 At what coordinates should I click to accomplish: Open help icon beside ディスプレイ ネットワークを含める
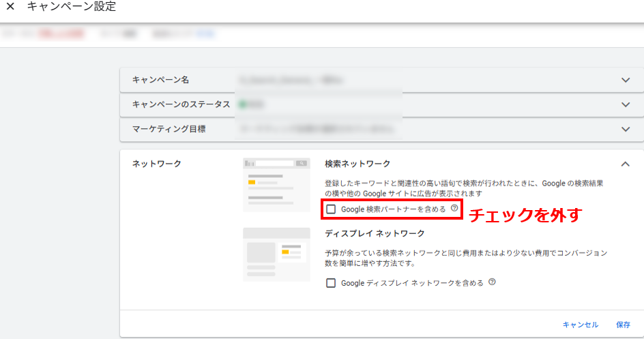(x=492, y=282)
